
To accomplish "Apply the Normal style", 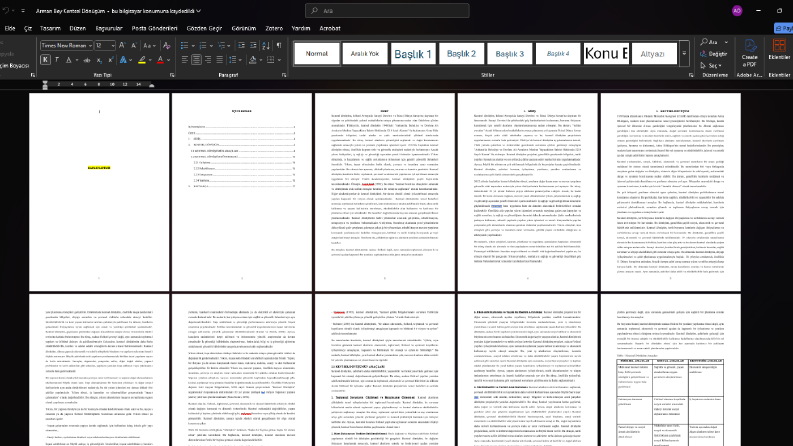I will point(317,54).
